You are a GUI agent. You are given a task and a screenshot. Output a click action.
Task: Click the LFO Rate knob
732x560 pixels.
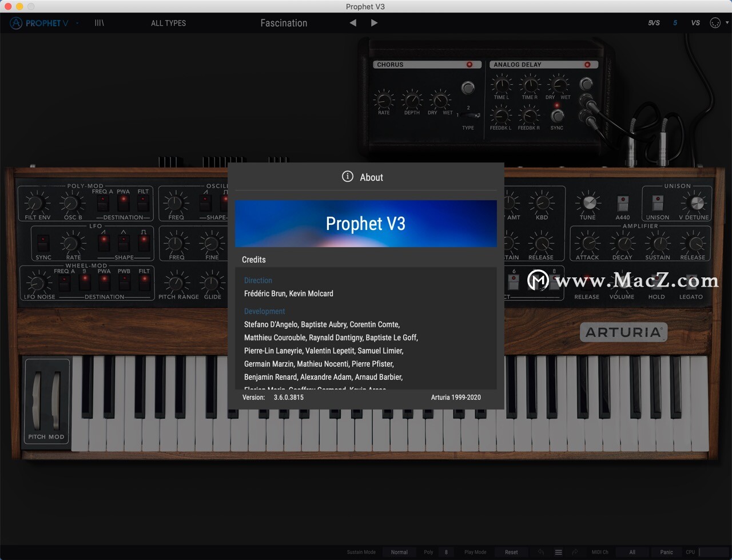point(72,243)
